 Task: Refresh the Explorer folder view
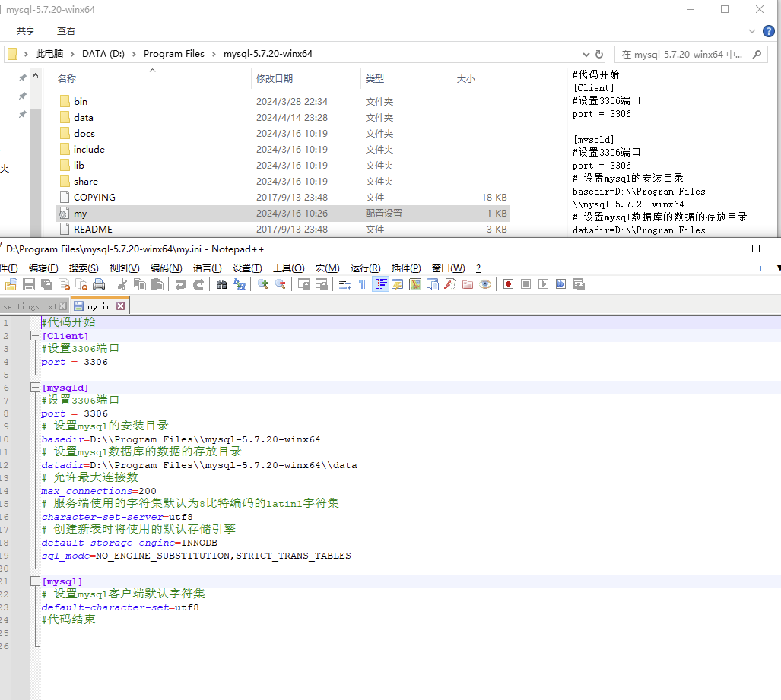tap(599, 54)
